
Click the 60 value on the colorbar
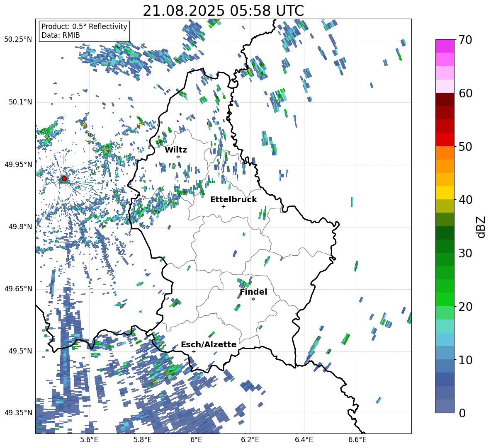click(465, 93)
